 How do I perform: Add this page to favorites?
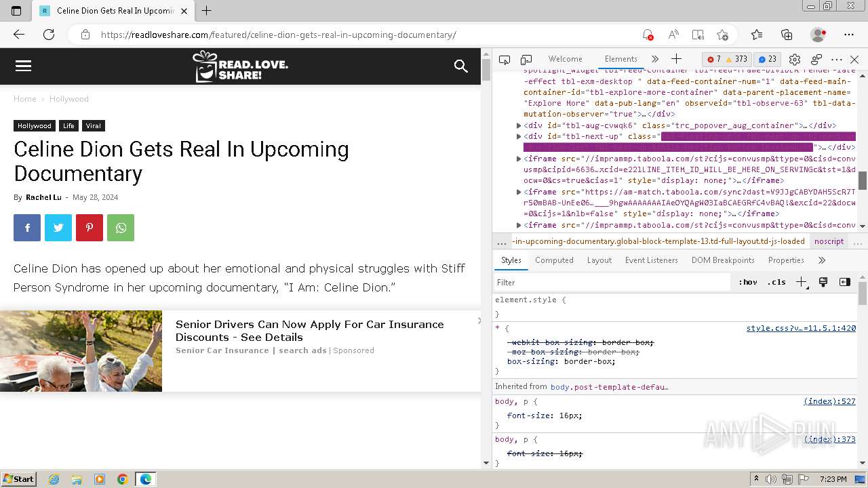pos(723,35)
